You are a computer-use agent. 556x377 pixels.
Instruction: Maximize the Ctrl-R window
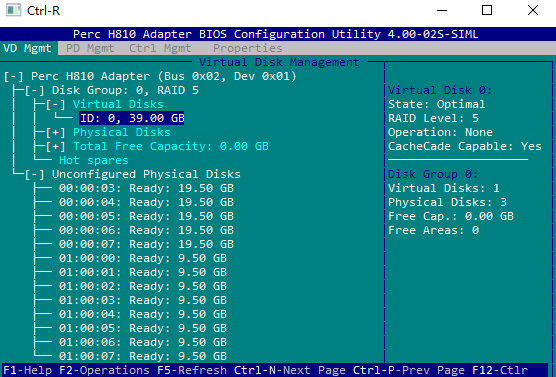pos(487,10)
